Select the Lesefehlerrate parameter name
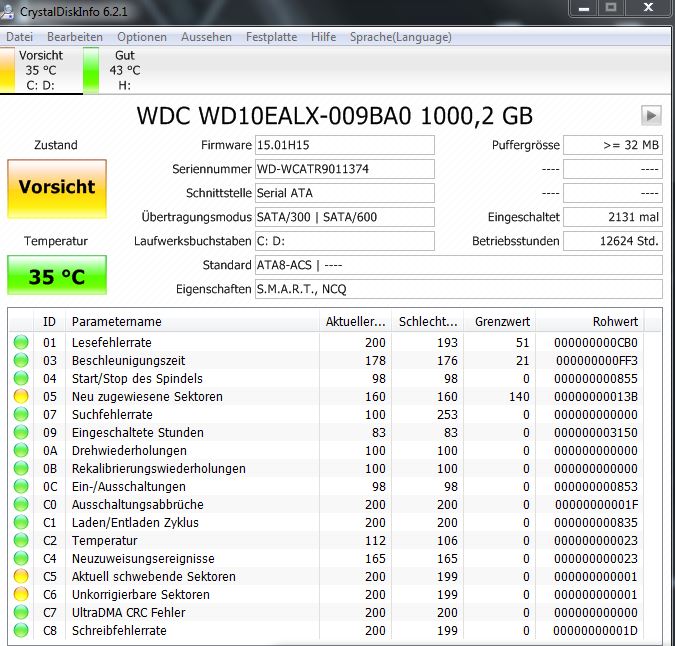The width and height of the screenshot is (675, 646). pos(112,343)
